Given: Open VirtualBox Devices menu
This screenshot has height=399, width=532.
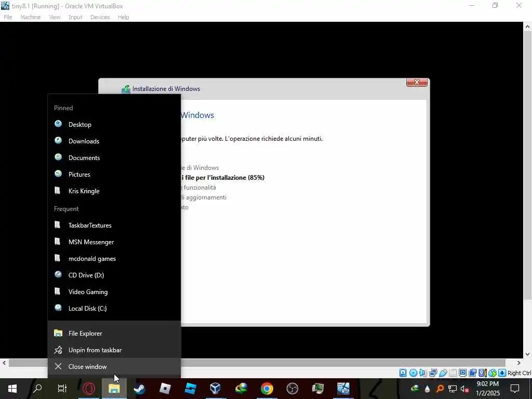Looking at the screenshot, I should tap(100, 17).
